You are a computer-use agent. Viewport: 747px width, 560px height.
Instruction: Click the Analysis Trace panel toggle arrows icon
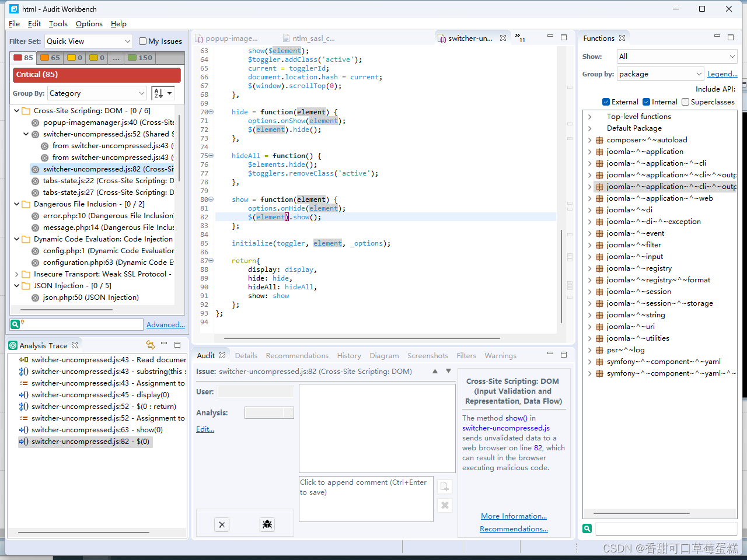151,345
